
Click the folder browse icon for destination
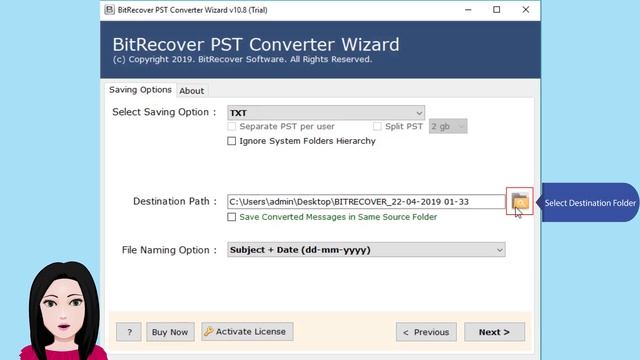(x=520, y=201)
